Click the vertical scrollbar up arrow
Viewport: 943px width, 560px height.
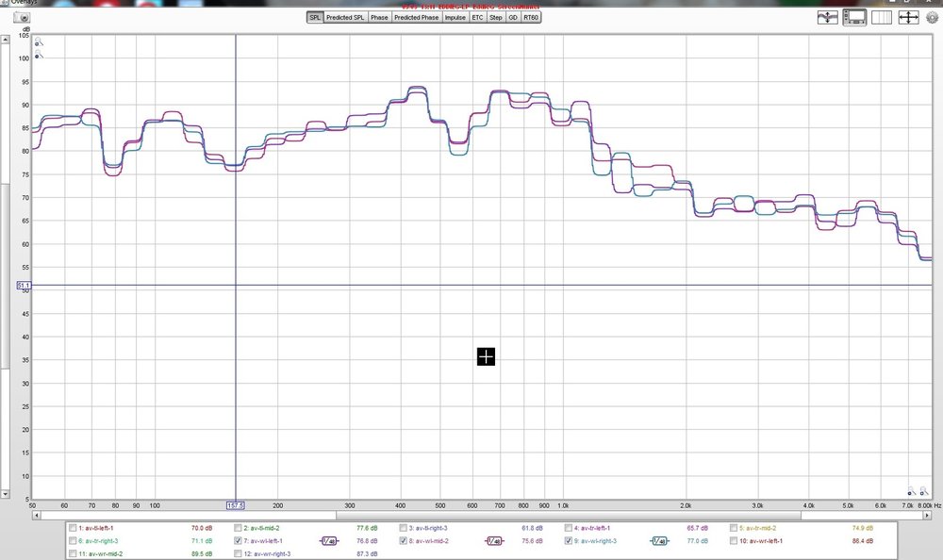(x=5, y=39)
